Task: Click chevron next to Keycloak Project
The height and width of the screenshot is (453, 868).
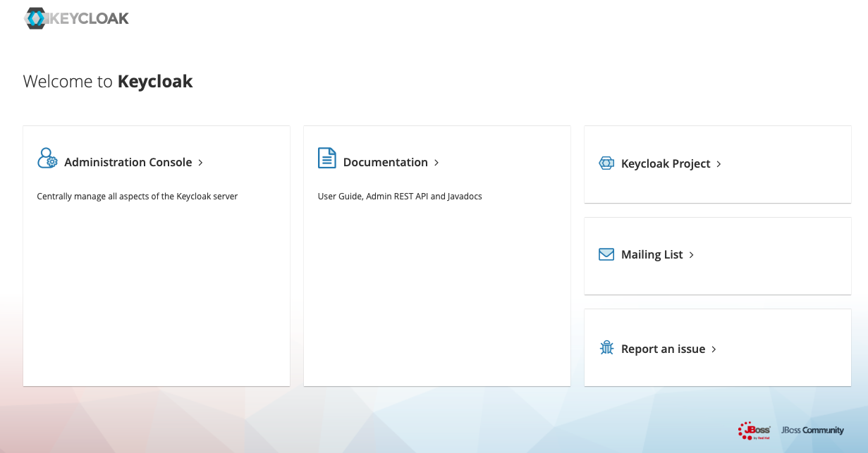Action: tap(719, 164)
